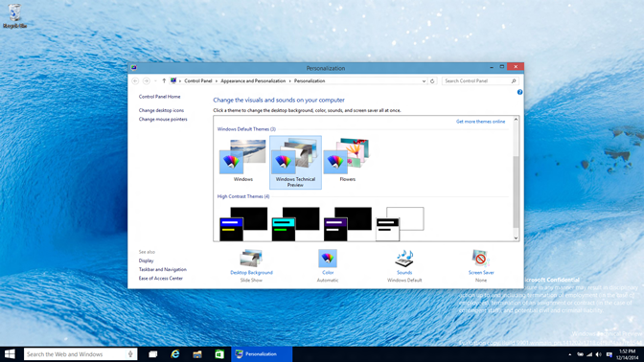Open Change mouse pointers link
The height and width of the screenshot is (362, 644).
click(163, 120)
